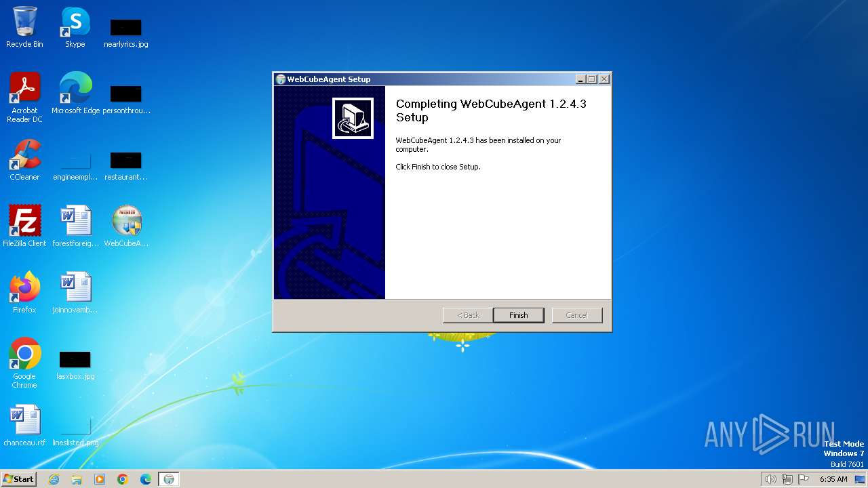
Task: Select the Skype desktop shortcut
Action: pyautogui.click(x=75, y=27)
